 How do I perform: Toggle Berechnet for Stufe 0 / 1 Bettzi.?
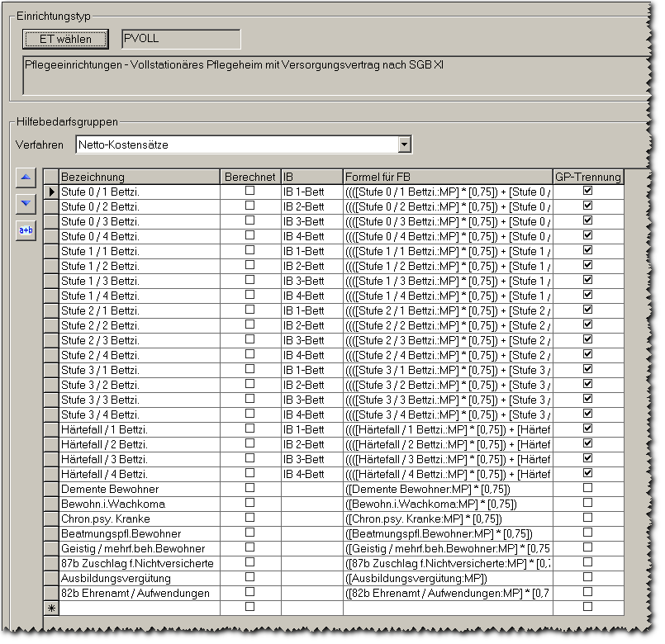point(250,191)
